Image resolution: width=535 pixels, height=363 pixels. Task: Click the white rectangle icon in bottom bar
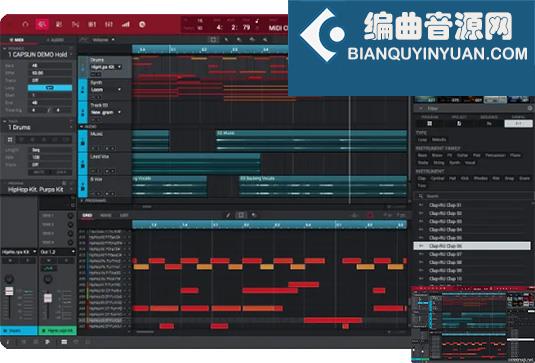click(64, 342)
